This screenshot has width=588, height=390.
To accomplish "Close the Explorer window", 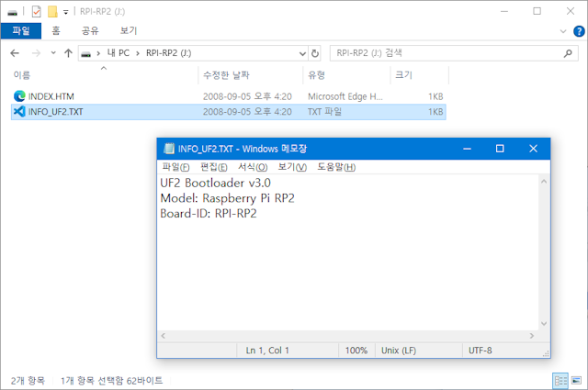I will point(571,12).
